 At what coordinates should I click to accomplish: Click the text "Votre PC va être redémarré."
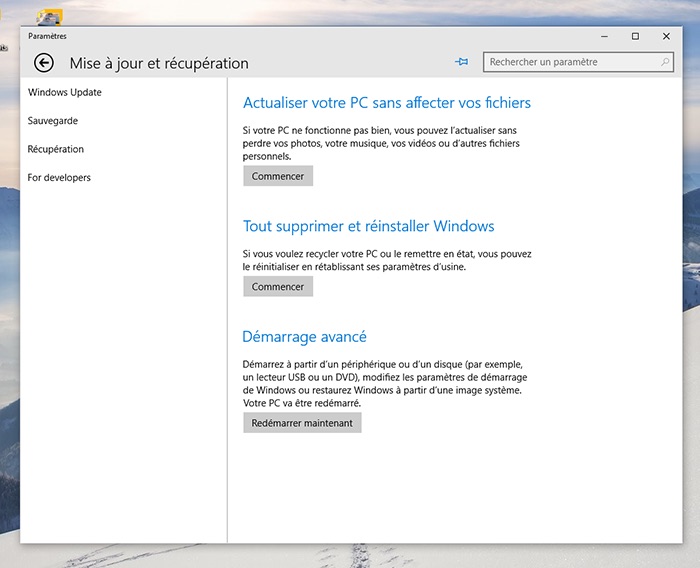(302, 403)
